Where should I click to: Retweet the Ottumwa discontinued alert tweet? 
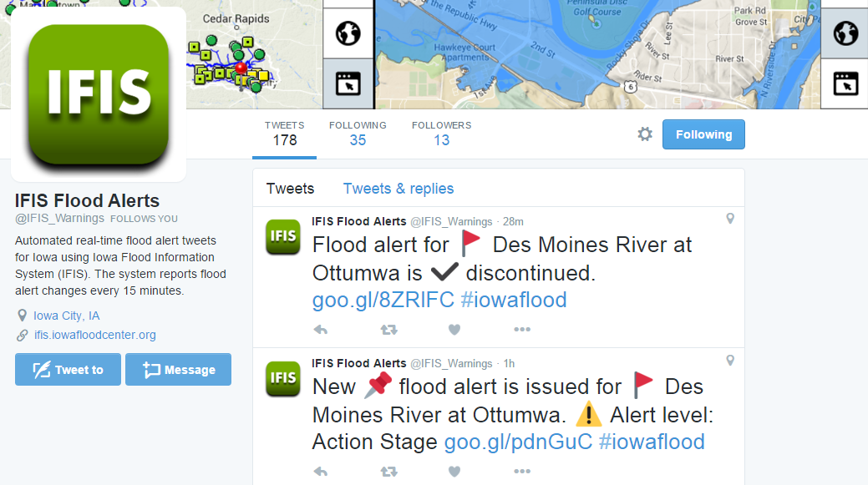(x=388, y=330)
